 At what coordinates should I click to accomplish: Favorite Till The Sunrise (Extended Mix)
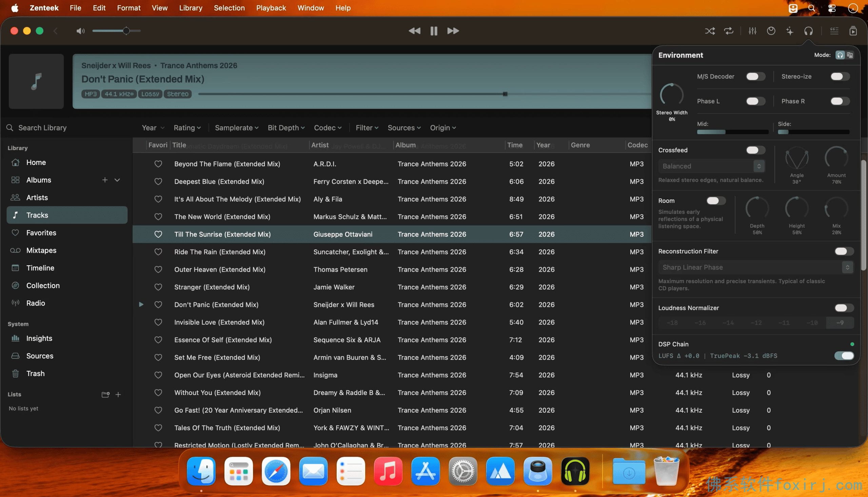158,234
